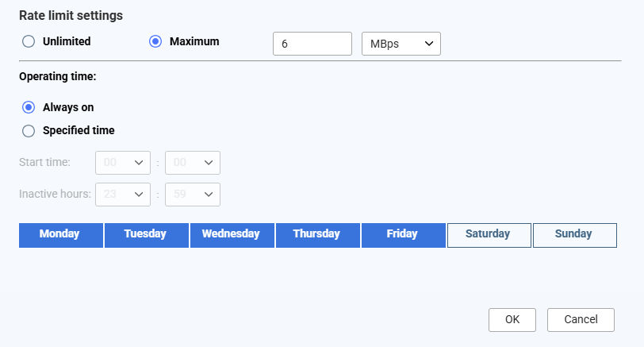Choose the Maximum rate limit radio button
This screenshot has height=347, width=644.
(x=155, y=42)
